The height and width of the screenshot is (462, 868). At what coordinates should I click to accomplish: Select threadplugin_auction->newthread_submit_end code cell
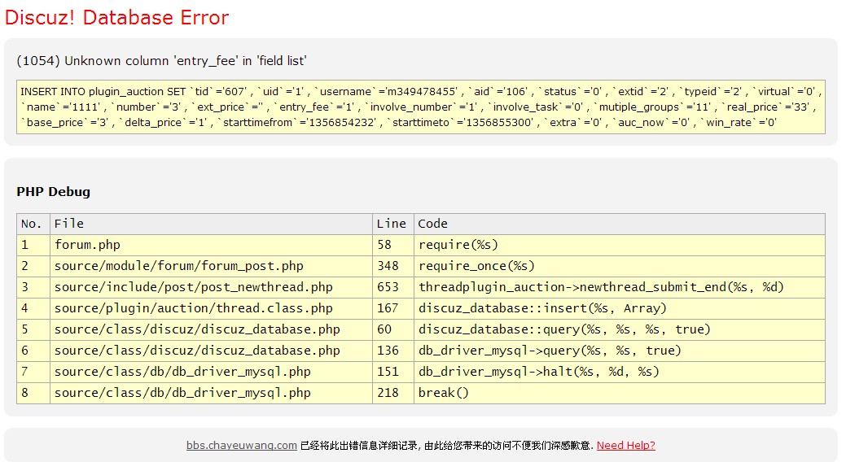[620, 287]
